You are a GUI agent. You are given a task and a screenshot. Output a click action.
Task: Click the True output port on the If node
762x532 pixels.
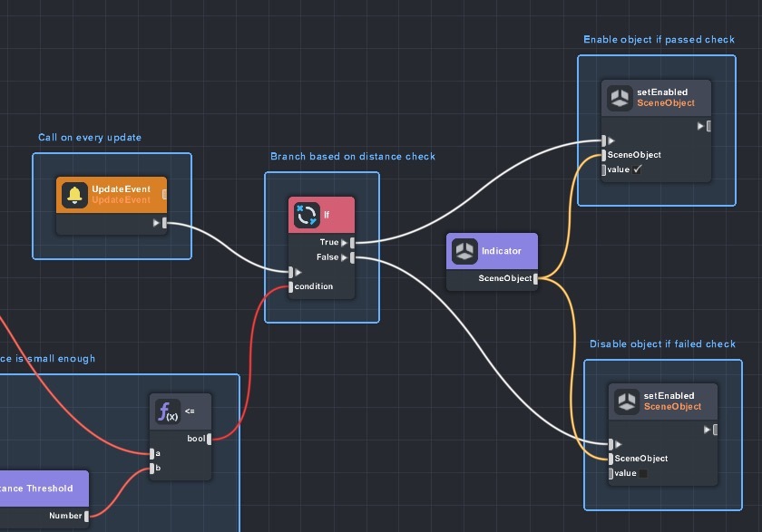352,242
